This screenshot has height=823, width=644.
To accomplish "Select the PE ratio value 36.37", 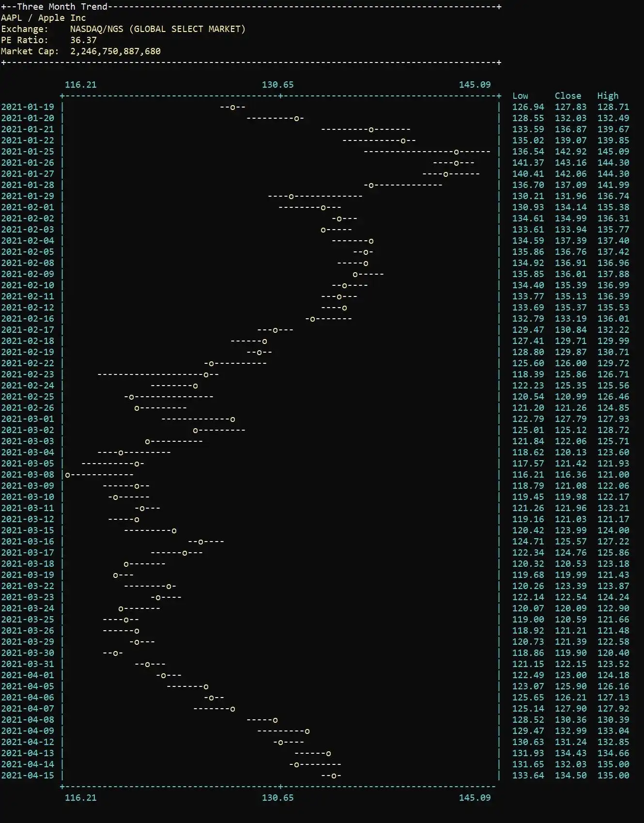I will pyautogui.click(x=83, y=40).
